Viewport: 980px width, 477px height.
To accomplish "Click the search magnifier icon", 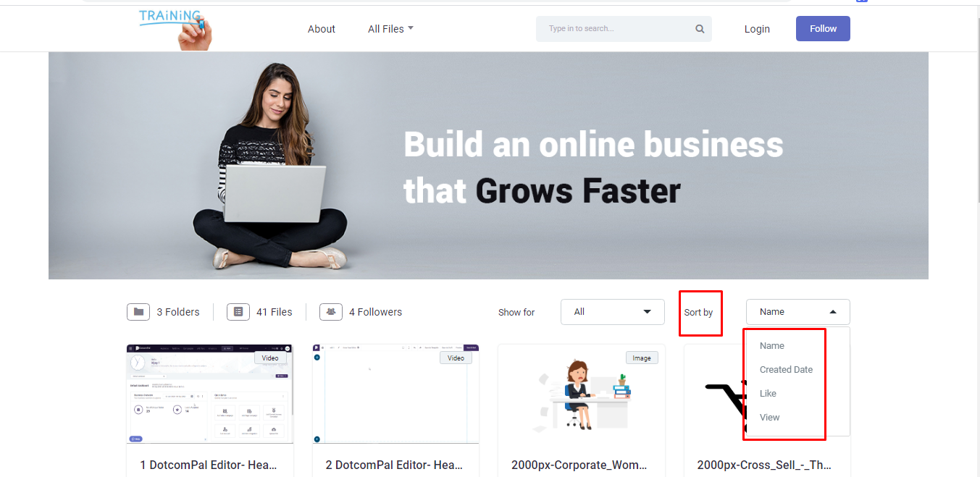I will 700,29.
